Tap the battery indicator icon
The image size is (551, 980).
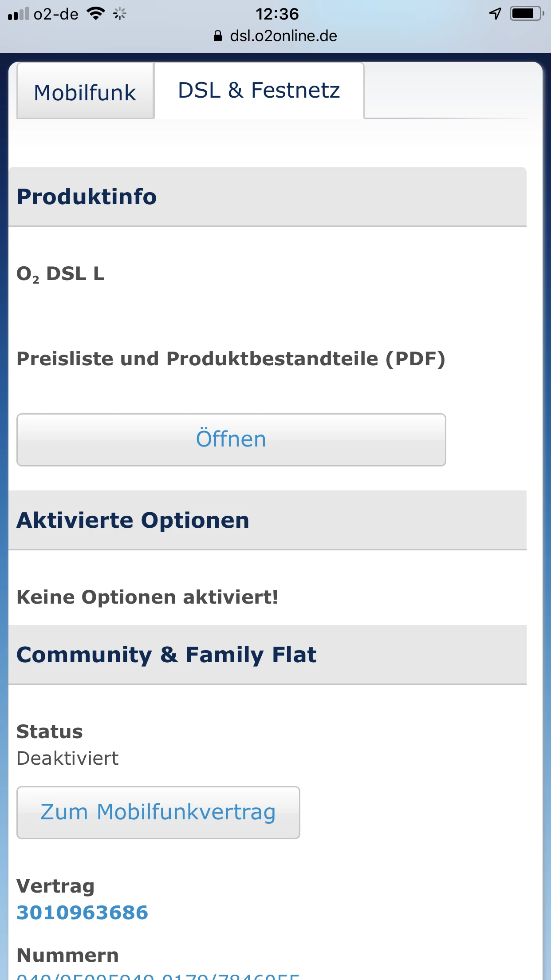point(526,14)
